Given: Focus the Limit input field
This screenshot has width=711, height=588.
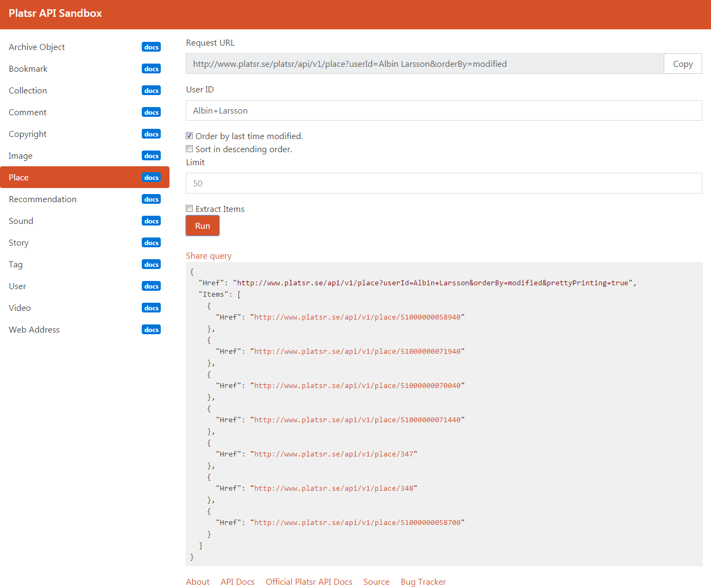Looking at the screenshot, I should coord(444,183).
